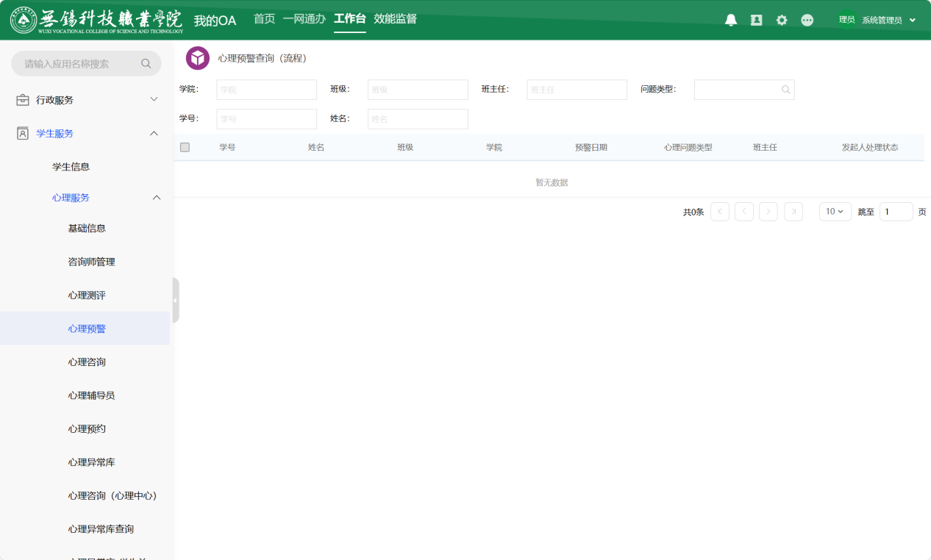Click the purple cube icon beside 心理预警查询

(198, 58)
